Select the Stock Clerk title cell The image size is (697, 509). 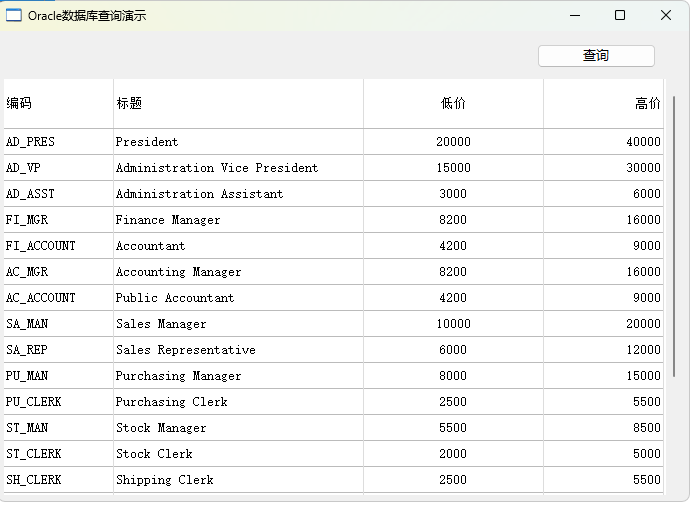pos(238,454)
